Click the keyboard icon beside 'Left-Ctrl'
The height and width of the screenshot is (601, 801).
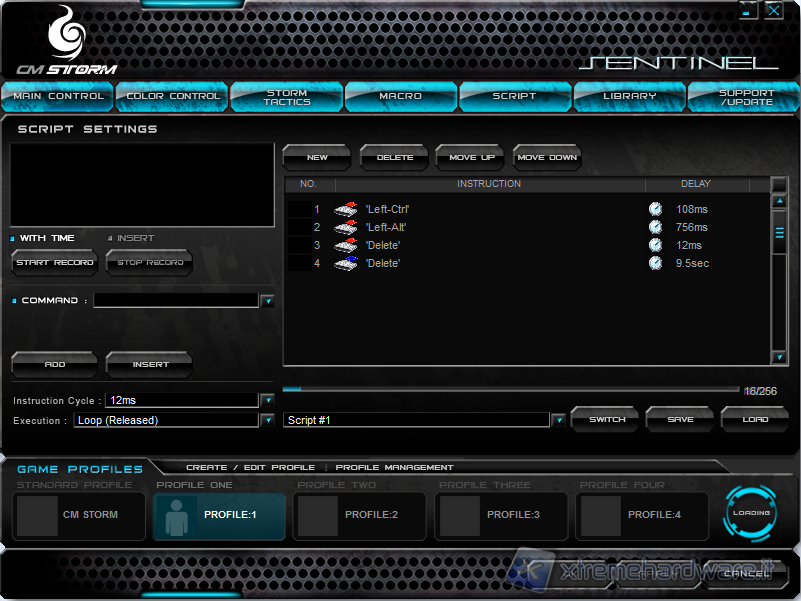(345, 209)
